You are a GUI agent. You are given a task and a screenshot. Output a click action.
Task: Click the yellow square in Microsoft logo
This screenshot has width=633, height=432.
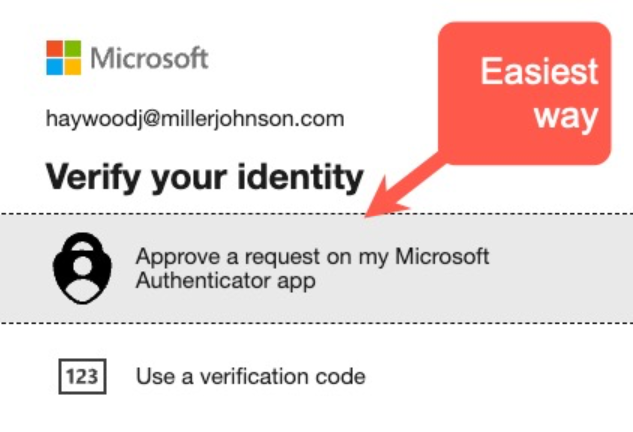point(73,66)
